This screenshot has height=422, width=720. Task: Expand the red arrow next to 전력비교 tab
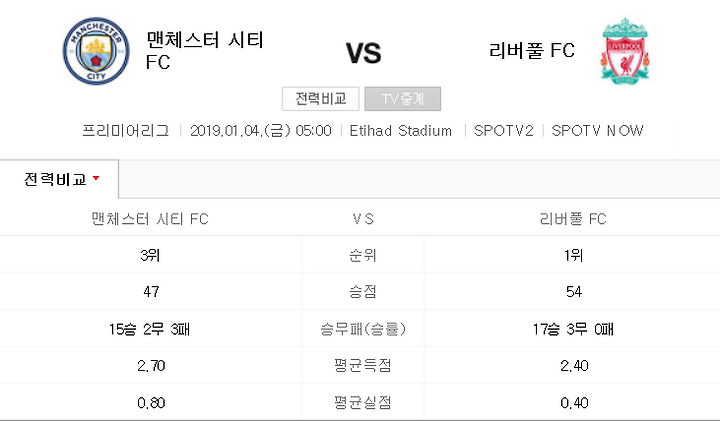pos(96,178)
